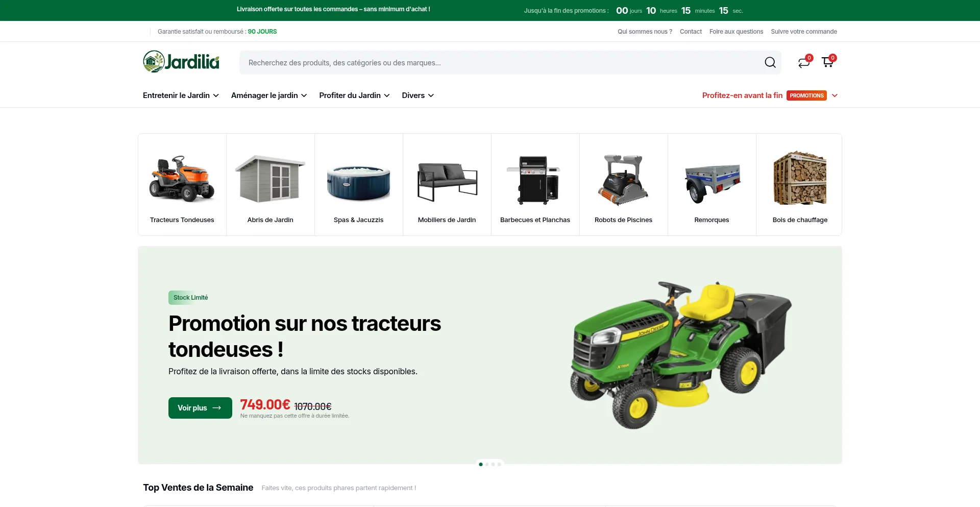Open Foire aux questions link
This screenshot has height=507, width=980.
click(736, 32)
